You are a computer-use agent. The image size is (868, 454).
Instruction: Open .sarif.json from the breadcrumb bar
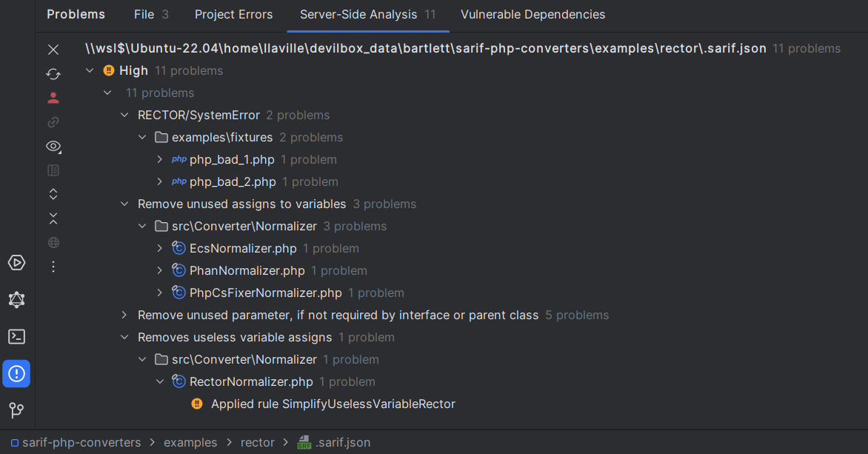342,442
